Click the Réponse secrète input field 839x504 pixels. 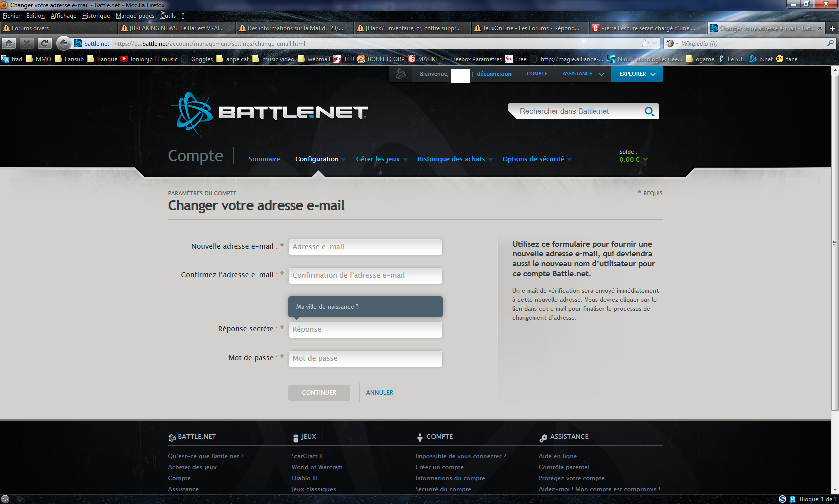click(365, 329)
